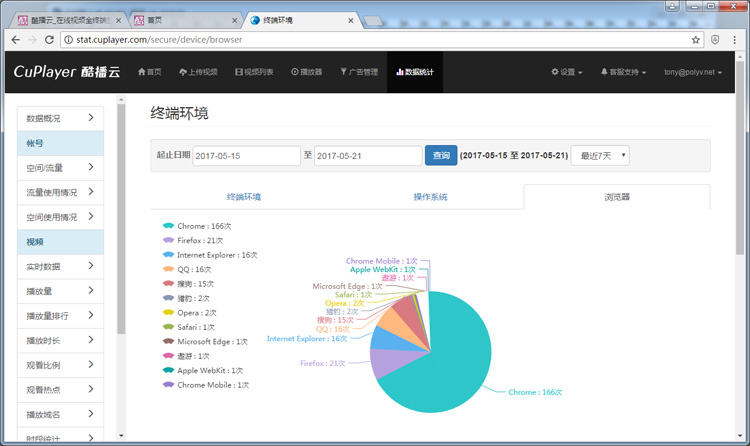Toggle Chrome series in chart legend

(199, 226)
